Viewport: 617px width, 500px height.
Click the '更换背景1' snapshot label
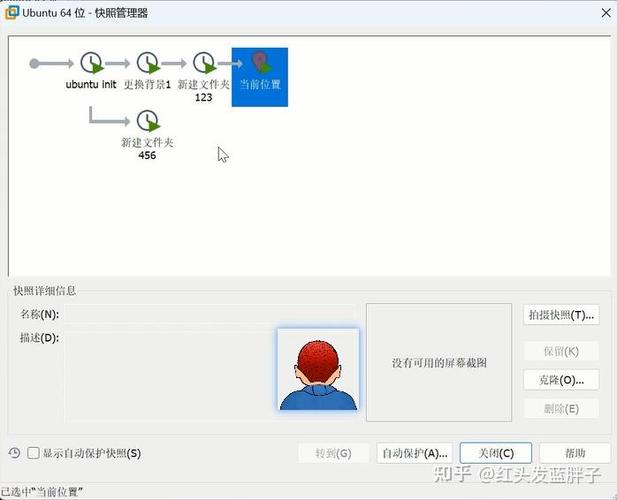(147, 84)
